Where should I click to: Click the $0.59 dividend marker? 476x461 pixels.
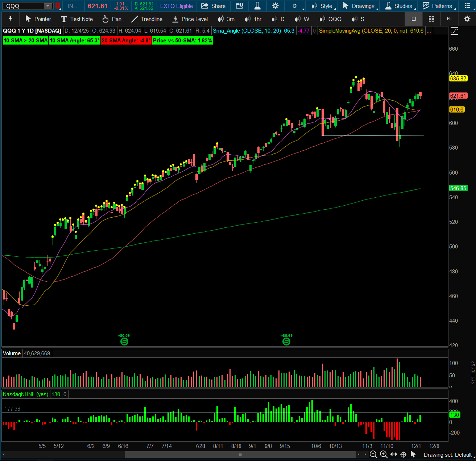tap(124, 341)
